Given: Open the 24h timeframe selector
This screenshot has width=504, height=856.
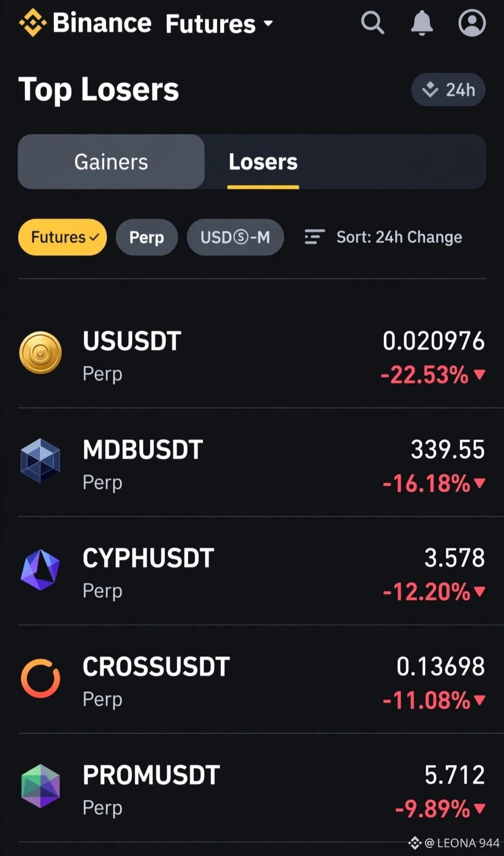Looking at the screenshot, I should (448, 90).
